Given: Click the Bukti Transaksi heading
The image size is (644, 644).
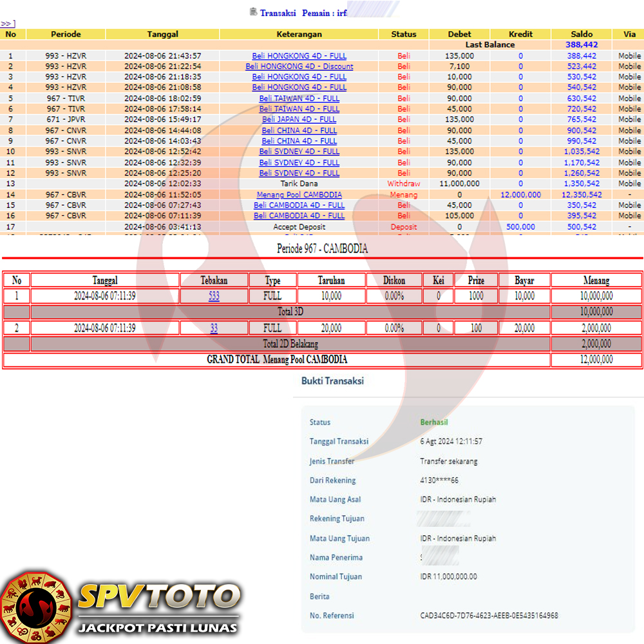Looking at the screenshot, I should tap(332, 381).
